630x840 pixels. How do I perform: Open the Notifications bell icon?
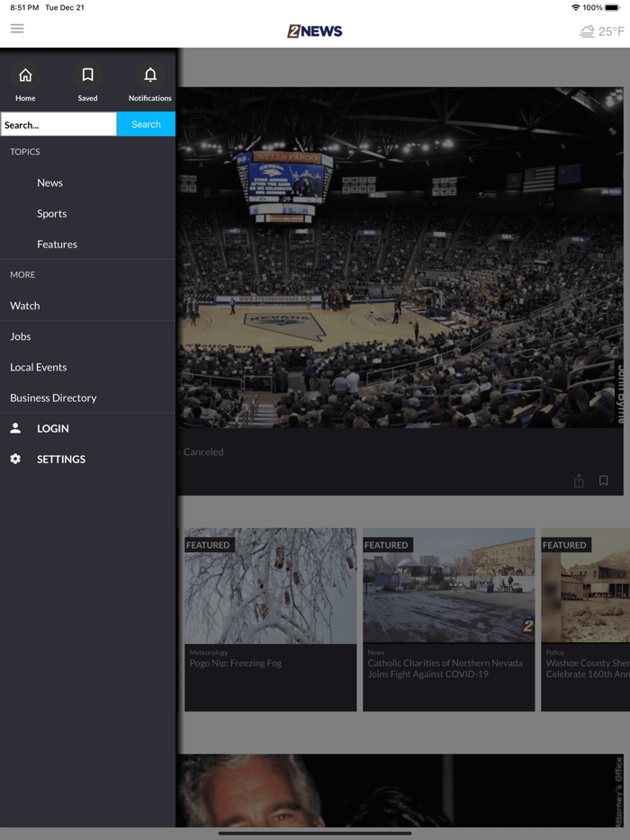tap(150, 75)
